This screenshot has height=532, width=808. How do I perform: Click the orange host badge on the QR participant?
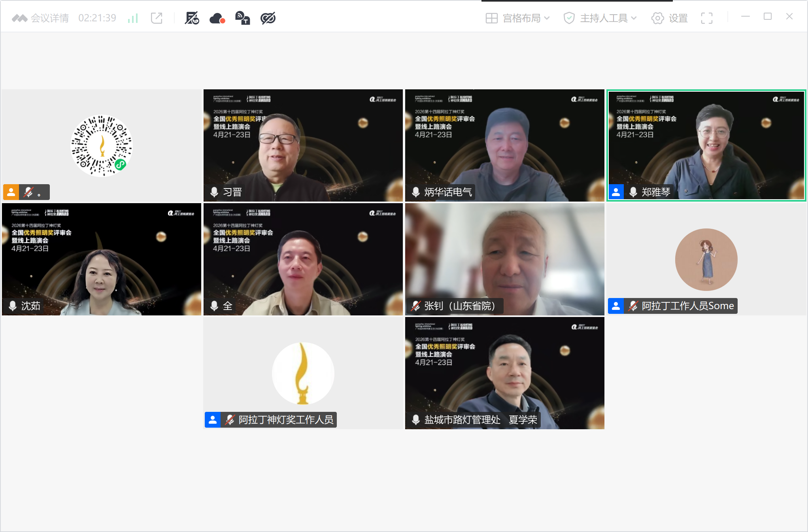(11, 192)
